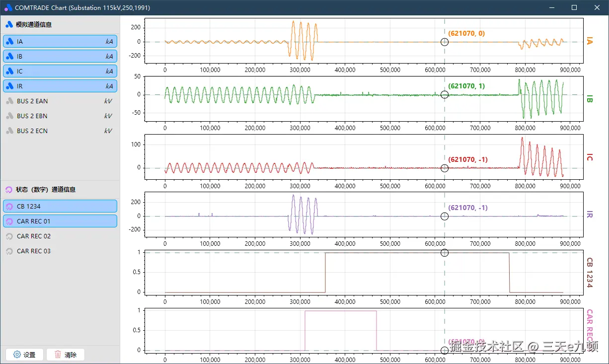
Task: Click the red trash icon for 清除
Action: pos(58,355)
